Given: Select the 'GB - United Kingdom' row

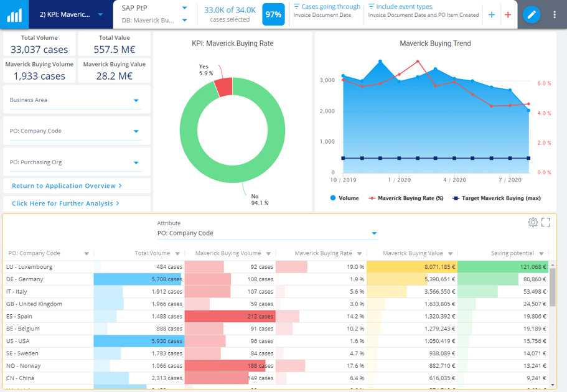Looking at the screenshot, I should (276, 304).
